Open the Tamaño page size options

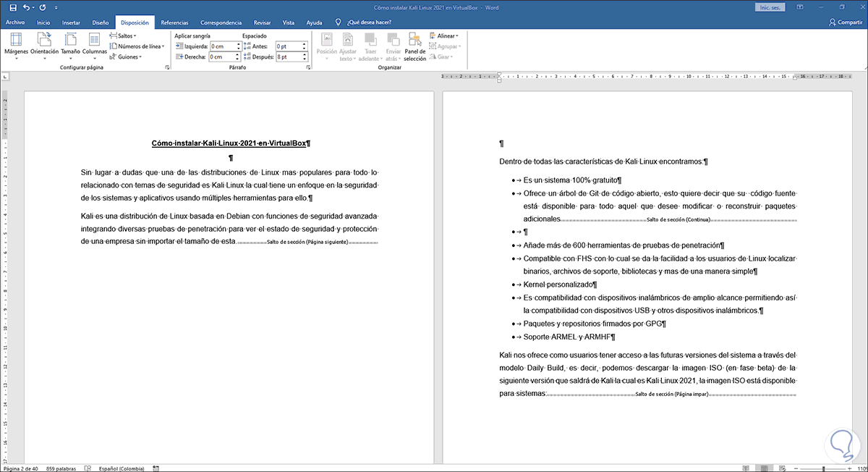click(71, 46)
